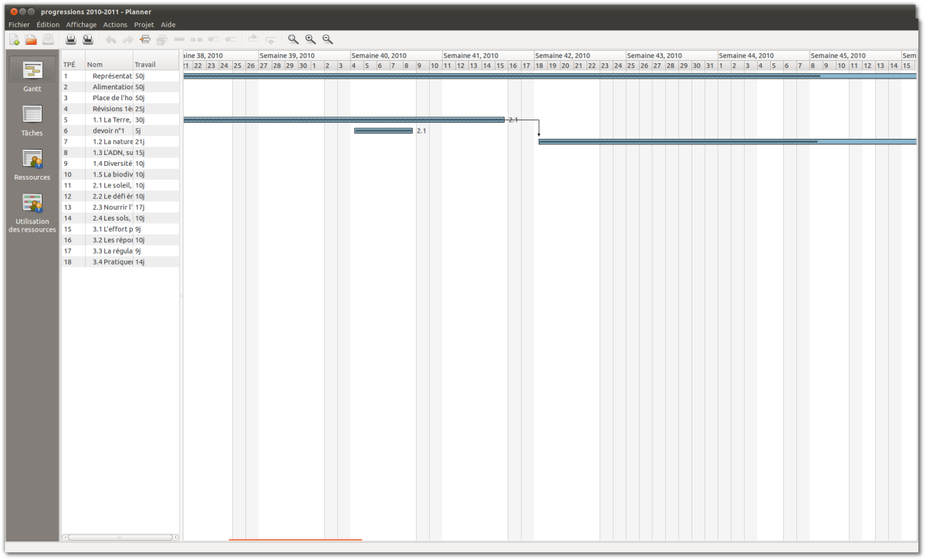Switch to the Tâches view
The image size is (926, 560).
tap(32, 120)
